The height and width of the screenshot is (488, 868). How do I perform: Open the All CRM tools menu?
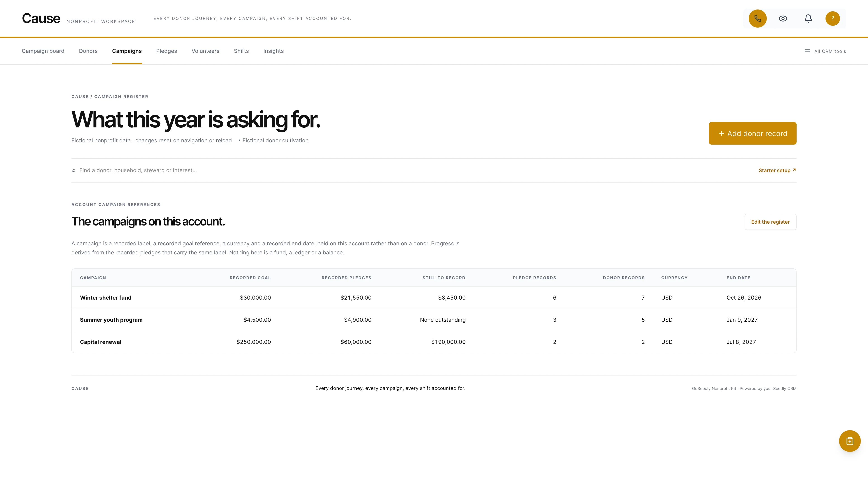tap(825, 51)
